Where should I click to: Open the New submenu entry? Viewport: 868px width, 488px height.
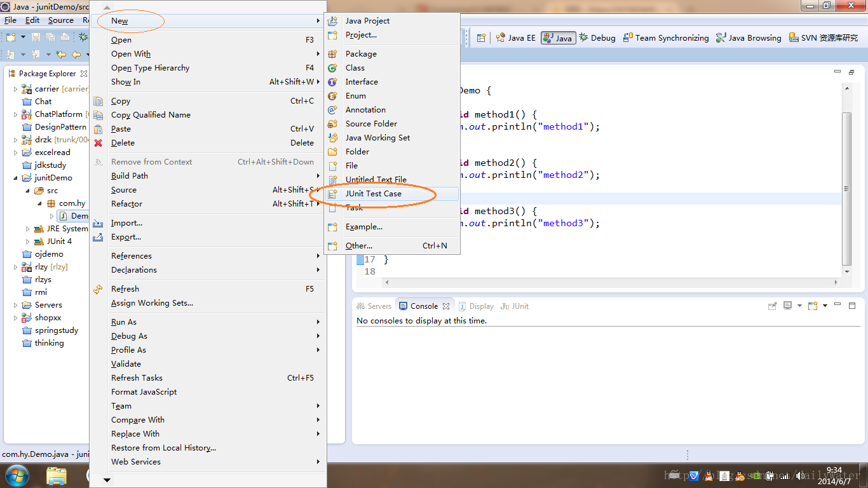click(208, 21)
